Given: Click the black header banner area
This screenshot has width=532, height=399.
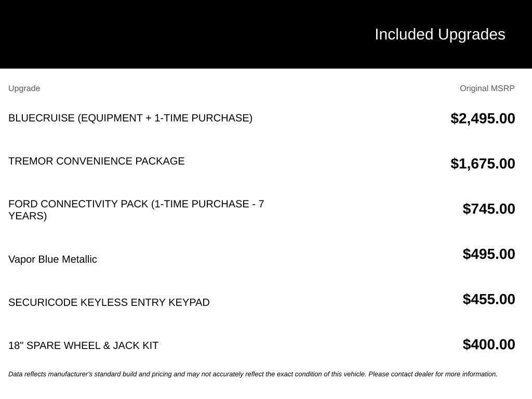Looking at the screenshot, I should click(x=266, y=34).
